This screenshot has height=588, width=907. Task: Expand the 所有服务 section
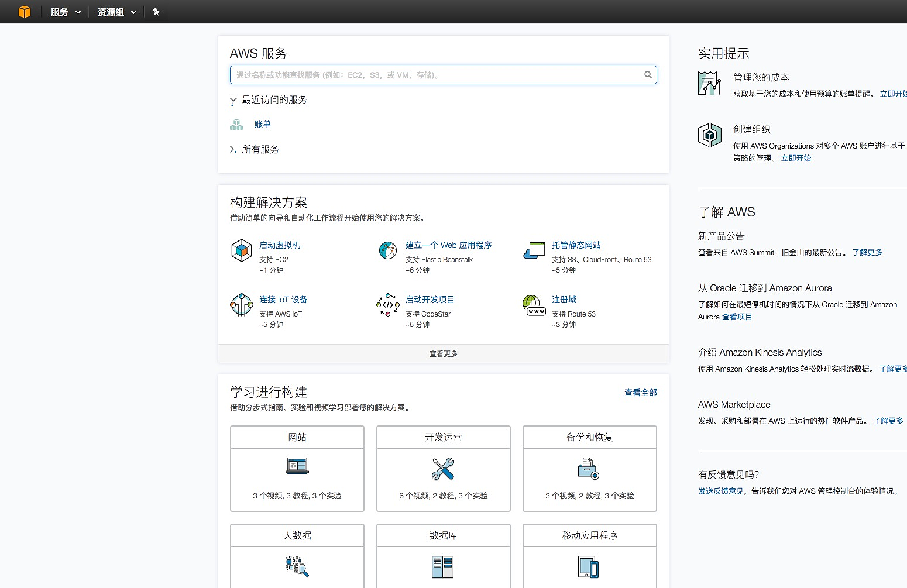233,150
